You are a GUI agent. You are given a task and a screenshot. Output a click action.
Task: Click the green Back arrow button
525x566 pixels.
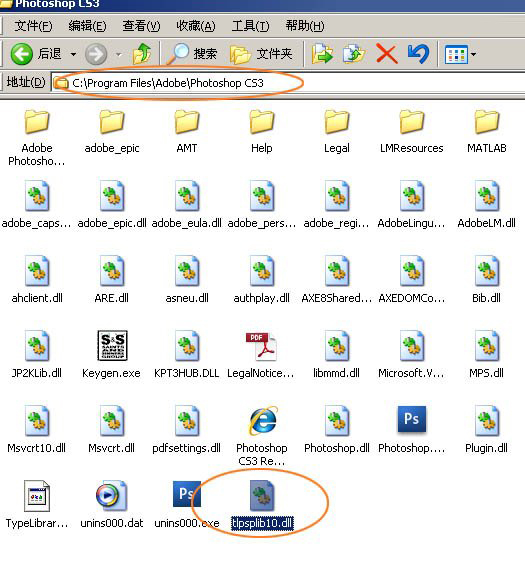click(x=22, y=54)
